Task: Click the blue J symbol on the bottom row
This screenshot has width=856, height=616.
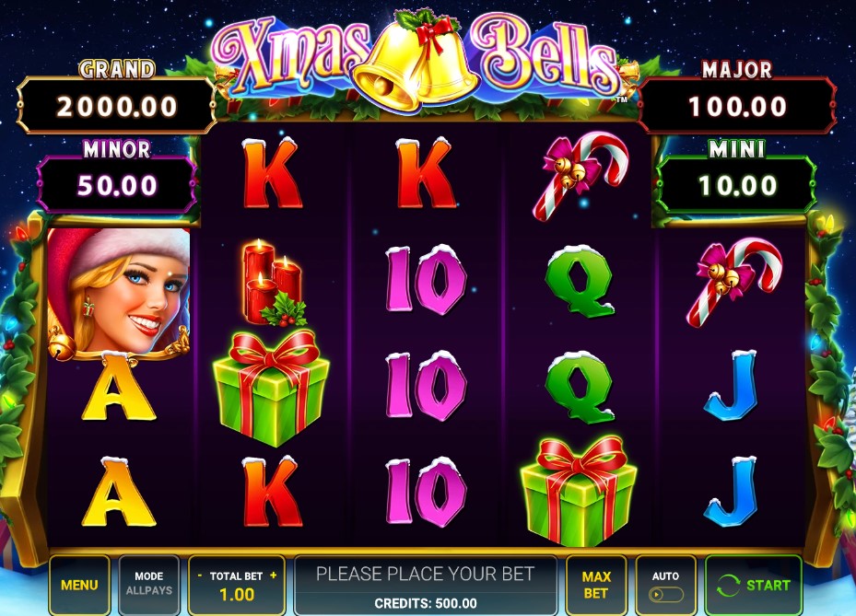Action: (x=733, y=491)
